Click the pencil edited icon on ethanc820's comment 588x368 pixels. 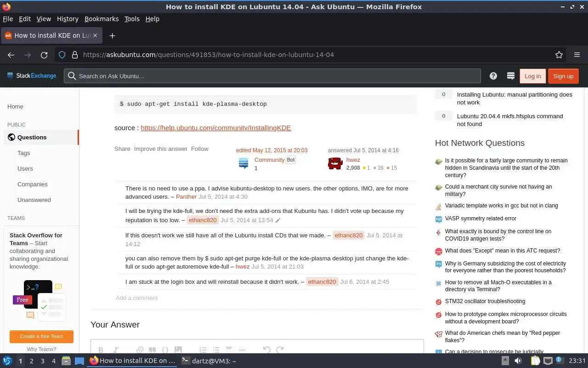(x=278, y=220)
